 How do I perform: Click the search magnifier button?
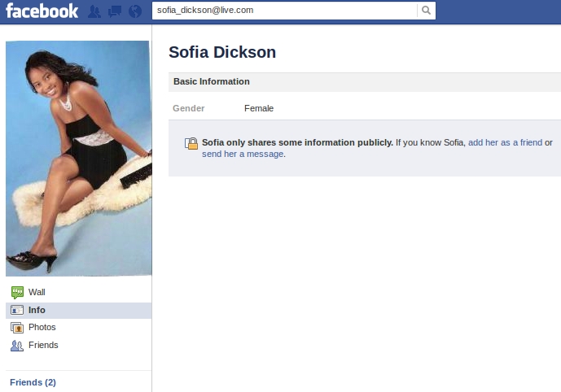click(426, 11)
